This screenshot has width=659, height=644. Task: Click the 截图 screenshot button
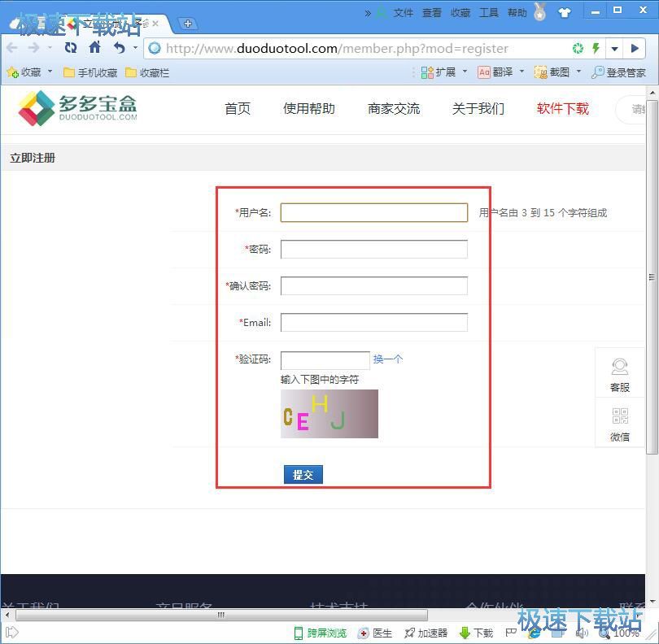click(552, 72)
